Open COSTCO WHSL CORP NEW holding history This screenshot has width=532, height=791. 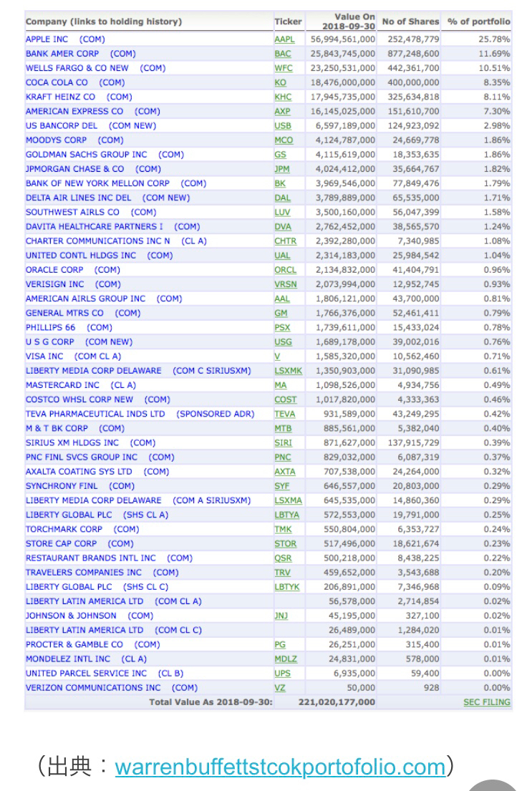click(97, 399)
